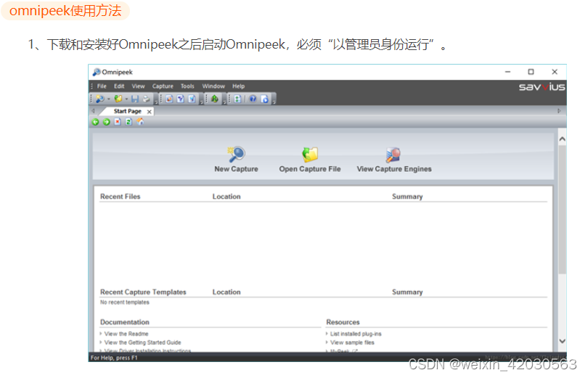This screenshot has height=378, width=588.
Task: Click the Print toolbar icon
Action: coord(146,99)
